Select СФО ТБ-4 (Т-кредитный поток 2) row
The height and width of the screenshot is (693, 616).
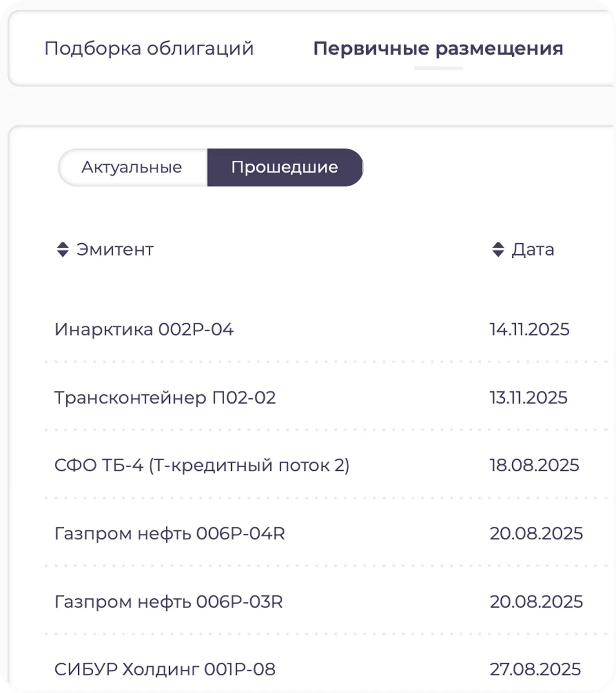point(202,466)
